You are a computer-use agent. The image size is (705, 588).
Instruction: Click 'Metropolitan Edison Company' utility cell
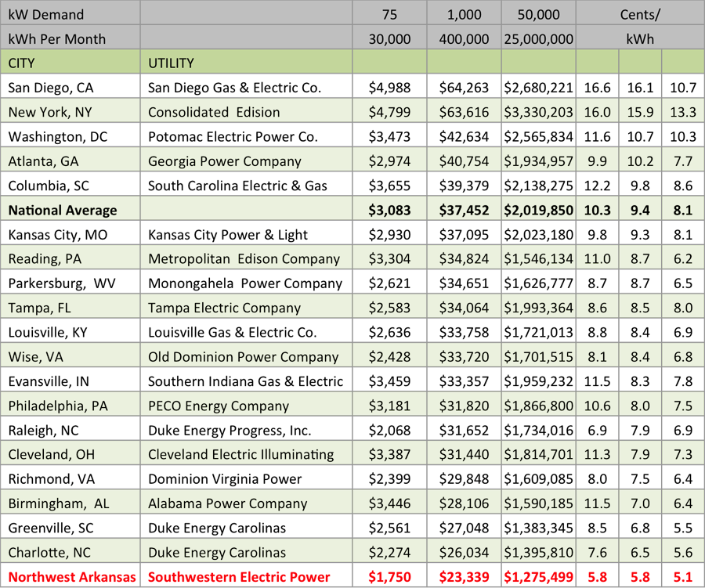[x=247, y=258]
